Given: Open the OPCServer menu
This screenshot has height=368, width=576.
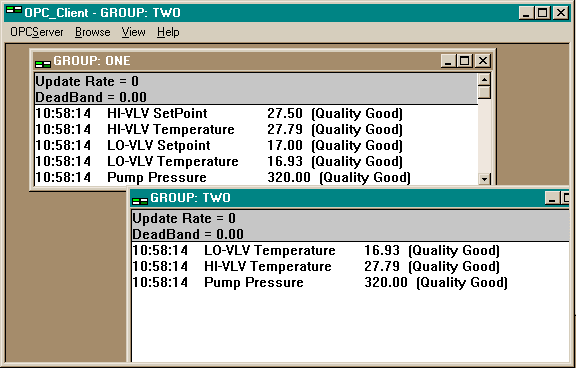Looking at the screenshot, I should point(37,32).
